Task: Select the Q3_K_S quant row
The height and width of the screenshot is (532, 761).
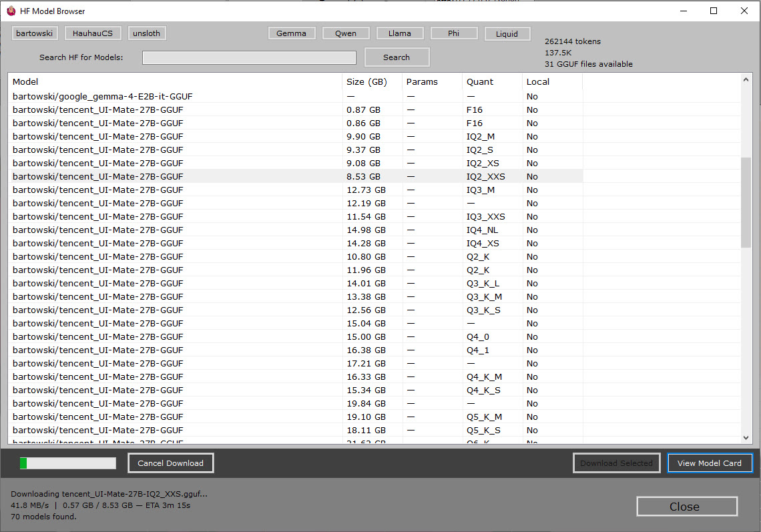Action: [x=296, y=310]
